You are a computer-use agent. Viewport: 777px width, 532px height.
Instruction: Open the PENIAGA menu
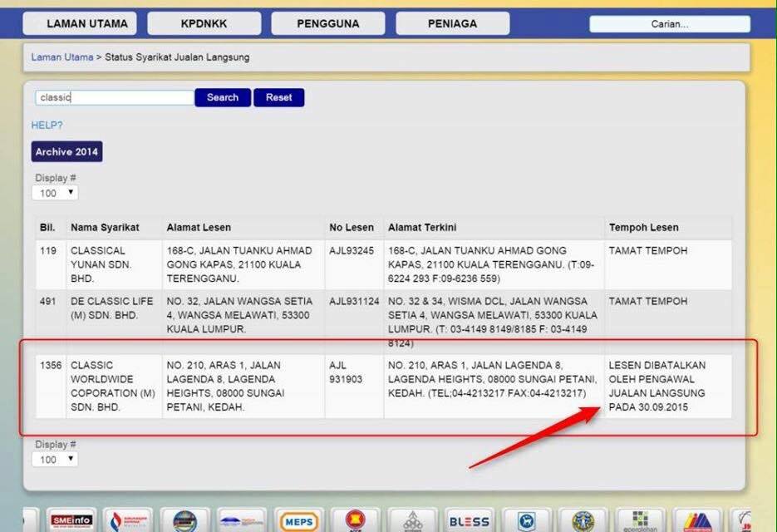[452, 23]
